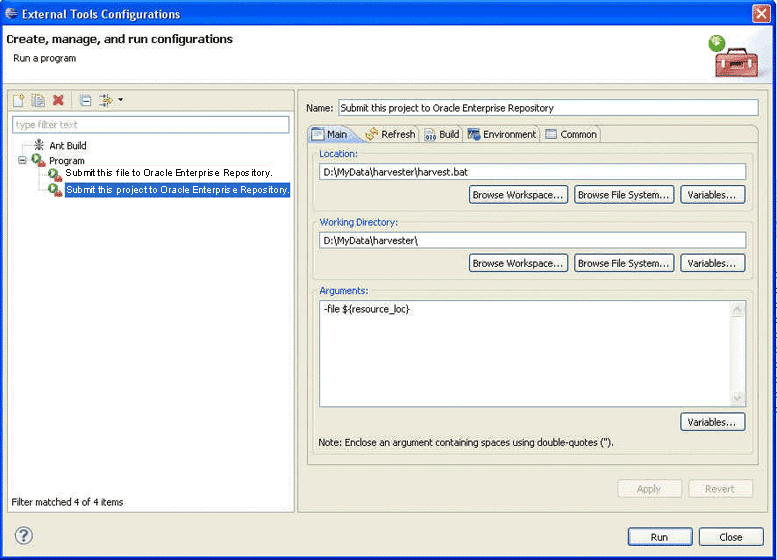Screen dimensions: 777x560
Task: Switch to the Environment tab
Action: [x=502, y=134]
